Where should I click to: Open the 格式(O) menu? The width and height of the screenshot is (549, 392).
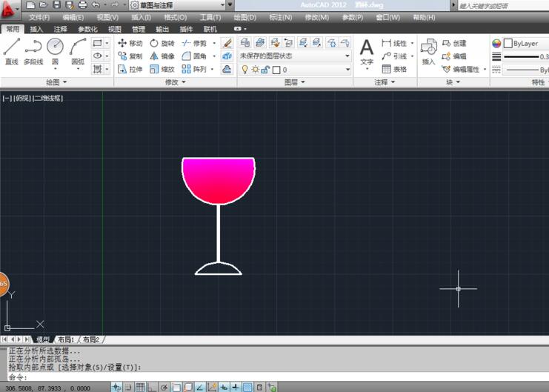click(x=176, y=17)
